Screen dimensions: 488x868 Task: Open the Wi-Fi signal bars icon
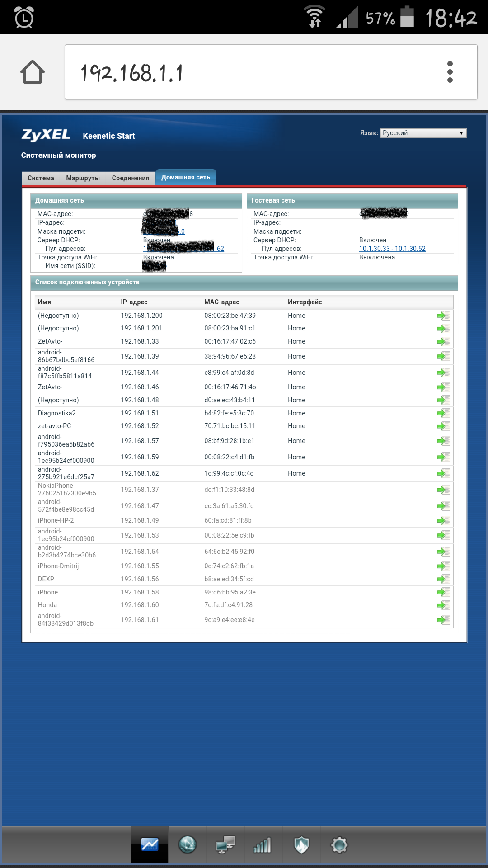pos(263,844)
